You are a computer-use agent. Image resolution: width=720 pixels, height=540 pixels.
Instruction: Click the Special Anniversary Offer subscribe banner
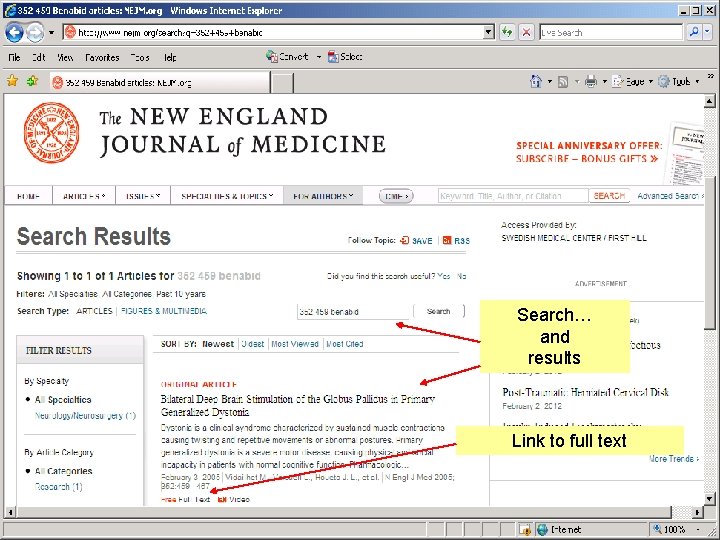pyautogui.click(x=590, y=152)
